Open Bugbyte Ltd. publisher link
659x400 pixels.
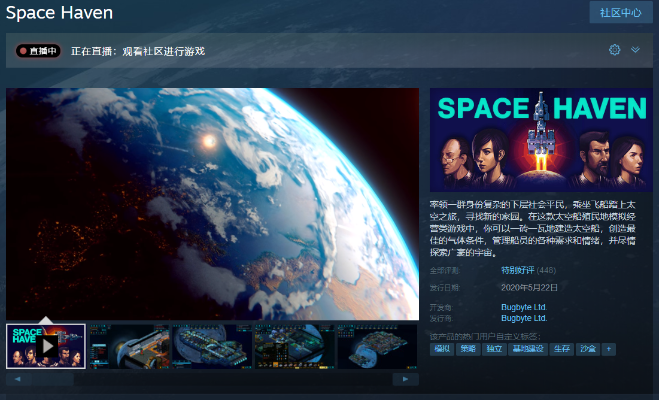[x=524, y=318]
